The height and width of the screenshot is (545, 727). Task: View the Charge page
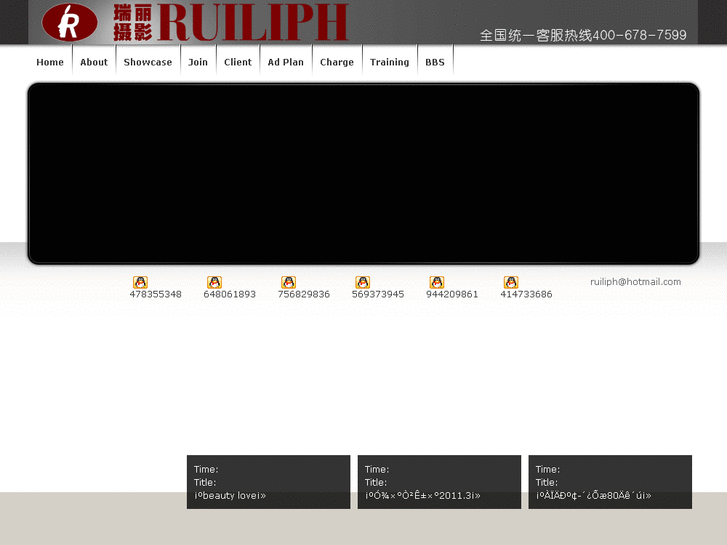coord(337,62)
